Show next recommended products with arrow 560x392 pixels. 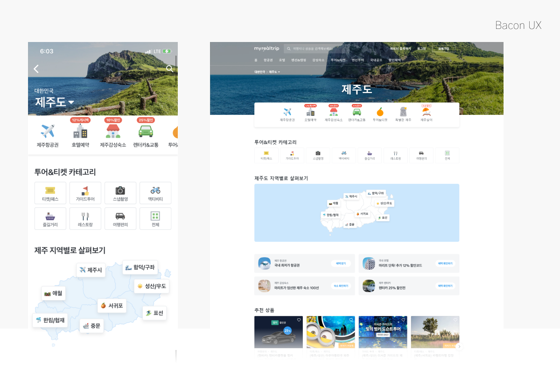(459, 347)
